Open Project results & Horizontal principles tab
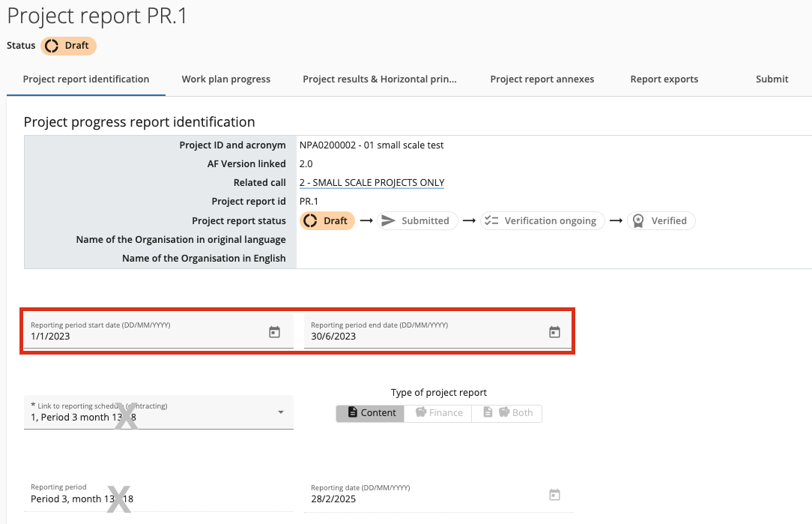This screenshot has width=812, height=524. [379, 79]
